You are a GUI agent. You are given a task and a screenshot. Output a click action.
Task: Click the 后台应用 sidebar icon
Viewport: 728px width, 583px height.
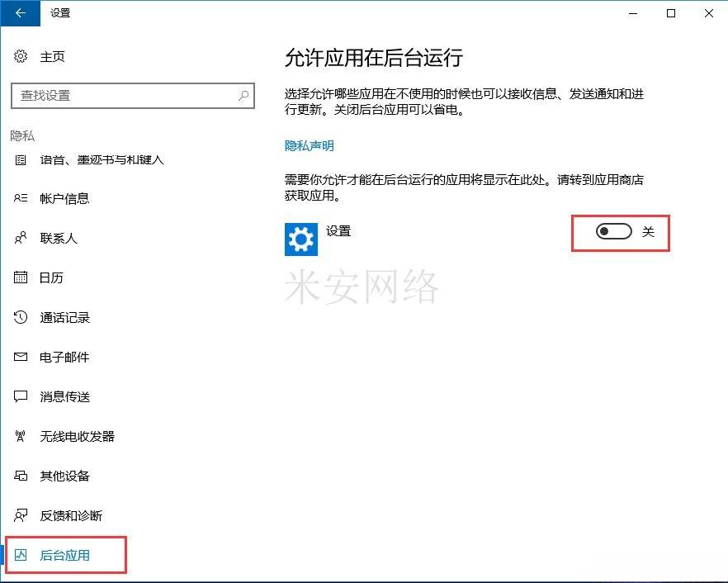21,555
